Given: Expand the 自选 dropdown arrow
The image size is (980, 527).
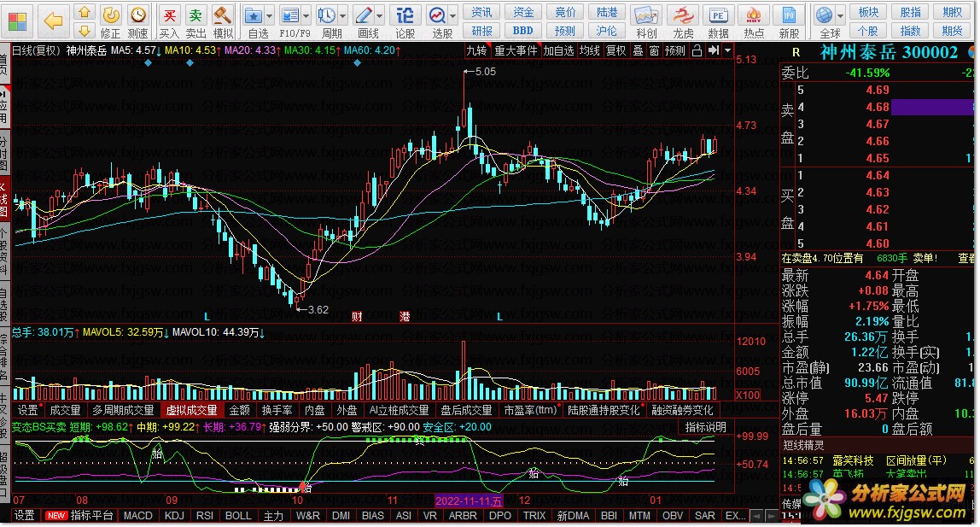Looking at the screenshot, I should (x=270, y=15).
